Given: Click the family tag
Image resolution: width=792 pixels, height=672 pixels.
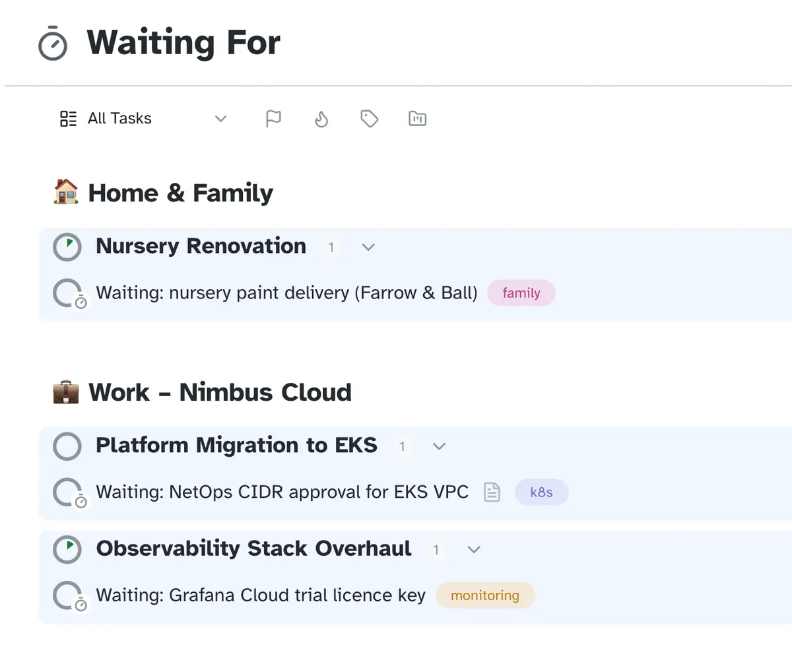Looking at the screenshot, I should [521, 293].
